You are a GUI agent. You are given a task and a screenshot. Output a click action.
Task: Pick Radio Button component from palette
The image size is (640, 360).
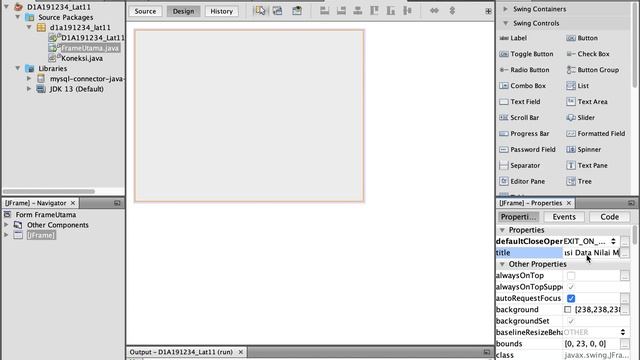click(524, 70)
